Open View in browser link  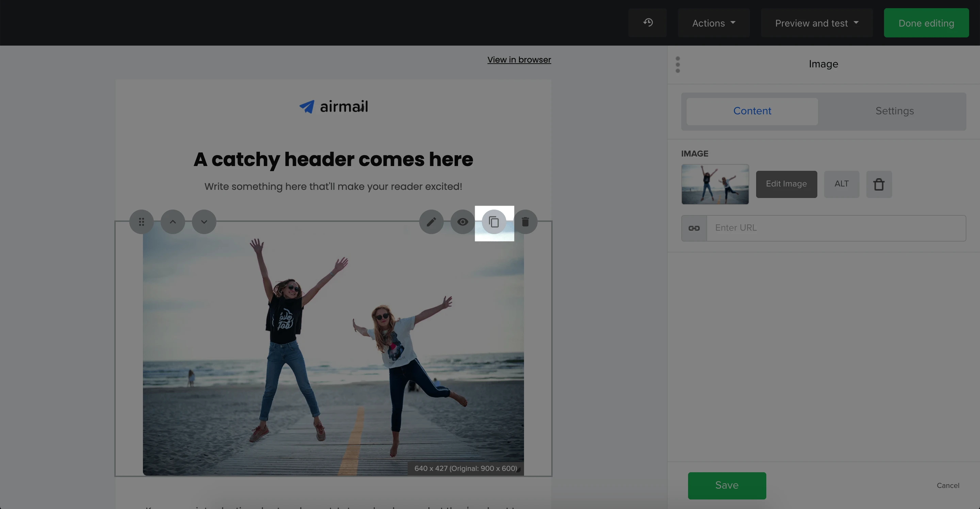click(519, 60)
